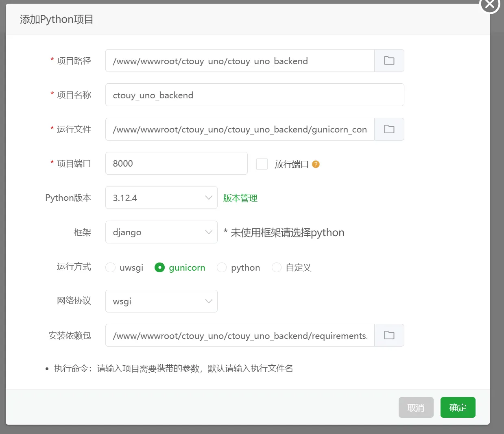
Task: Enable the 放行端口 checkbox
Action: pos(262,164)
